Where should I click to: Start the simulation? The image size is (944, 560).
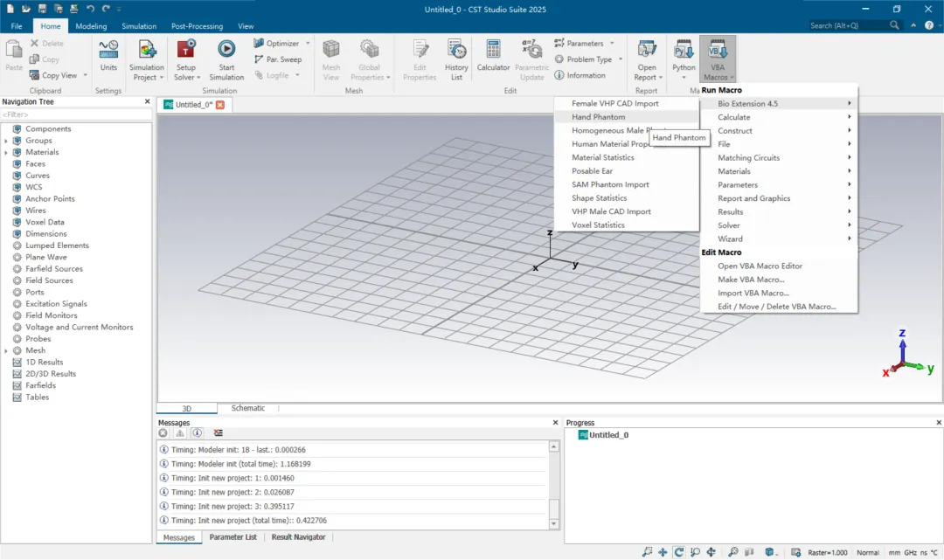tap(226, 59)
